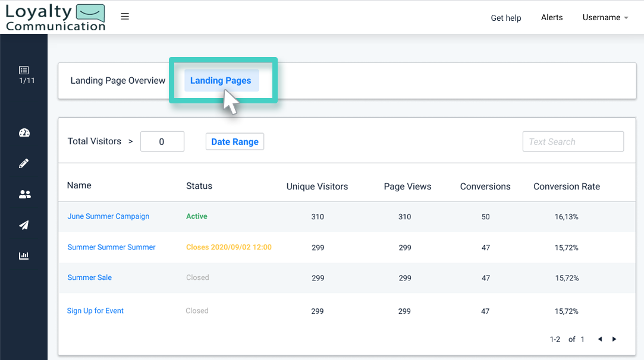The height and width of the screenshot is (360, 644).
Task: Open the Summer Sale landing page
Action: [x=89, y=277]
